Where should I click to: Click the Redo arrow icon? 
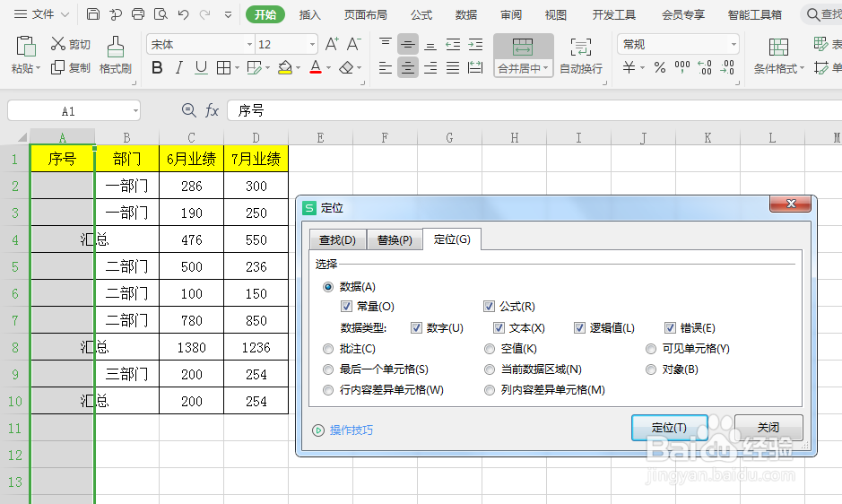point(204,14)
